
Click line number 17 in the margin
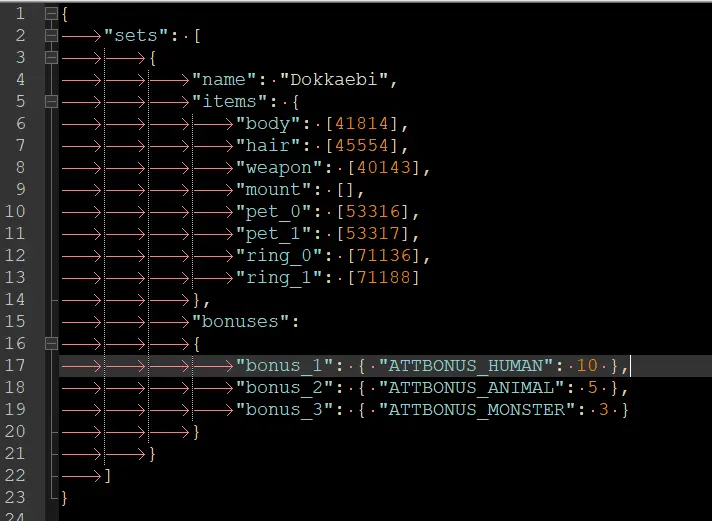15,365
